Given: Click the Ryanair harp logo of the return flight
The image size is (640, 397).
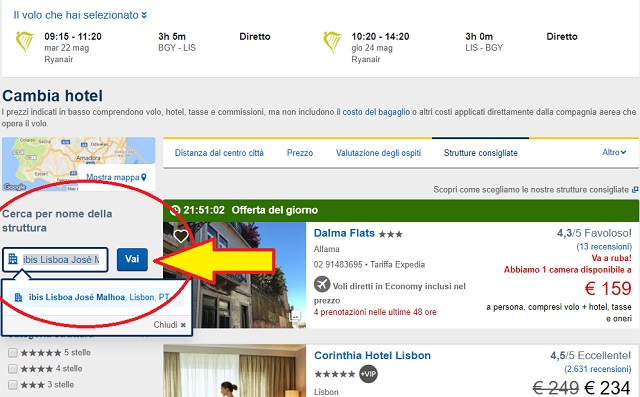Looking at the screenshot, I should (332, 42).
